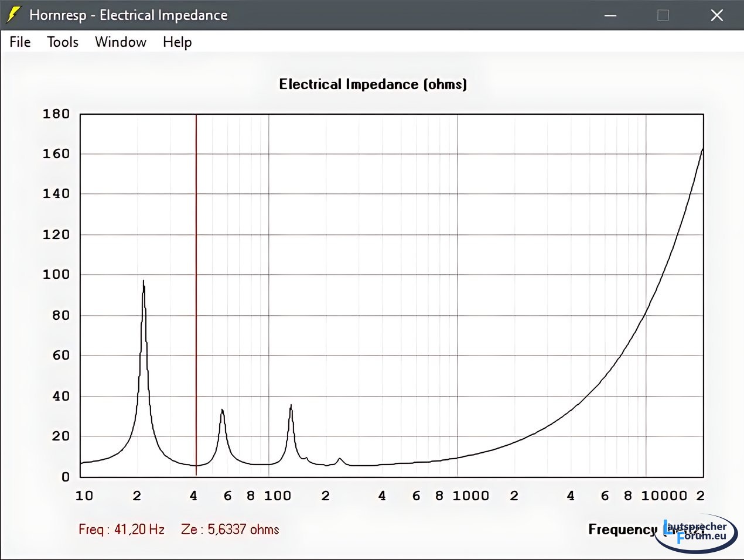The height and width of the screenshot is (560, 744).
Task: Click the third impedance peak near 130 Hz
Action: [x=291, y=406]
